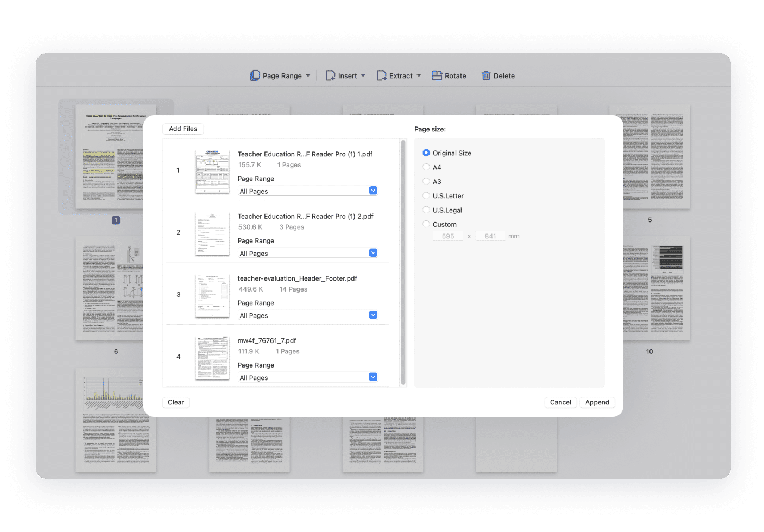Open Page Range dropdown for first file
Image resolution: width=764 pixels, height=532 pixels.
[x=373, y=191]
